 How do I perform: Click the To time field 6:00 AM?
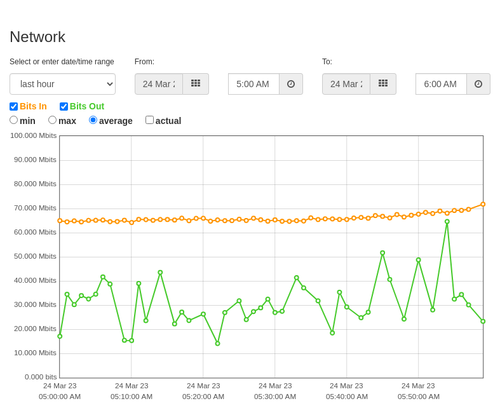pyautogui.click(x=441, y=84)
